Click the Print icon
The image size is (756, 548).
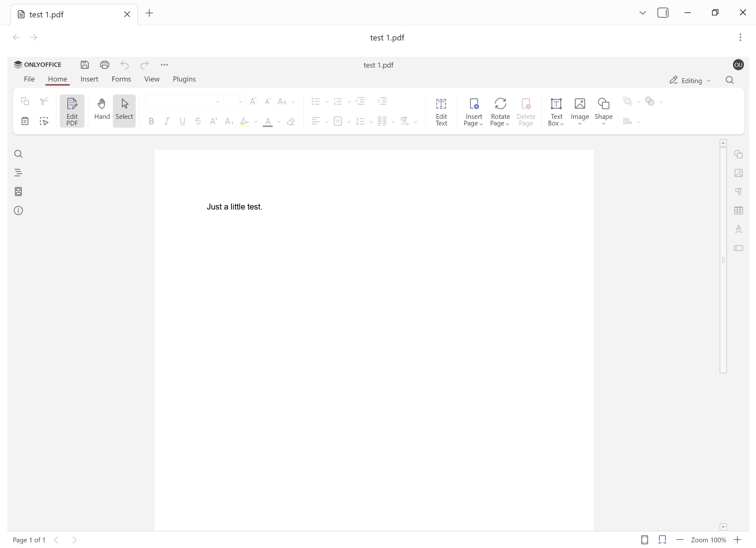[105, 64]
